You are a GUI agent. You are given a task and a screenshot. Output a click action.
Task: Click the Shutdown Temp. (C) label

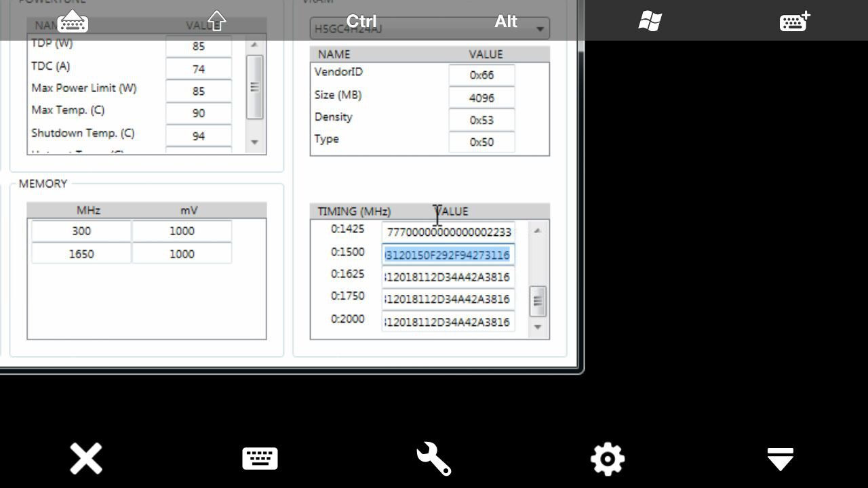(x=83, y=133)
